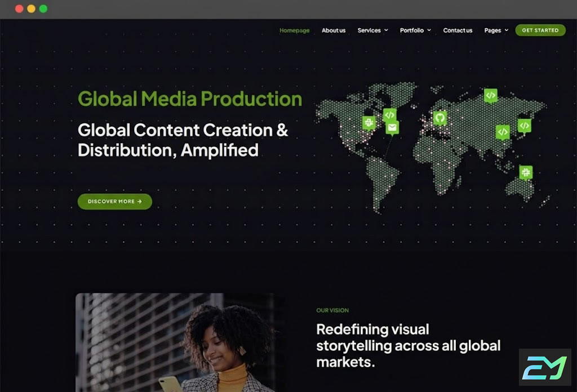577x392 pixels.
Task: Click the EM logo badge in corner
Action: (544, 367)
